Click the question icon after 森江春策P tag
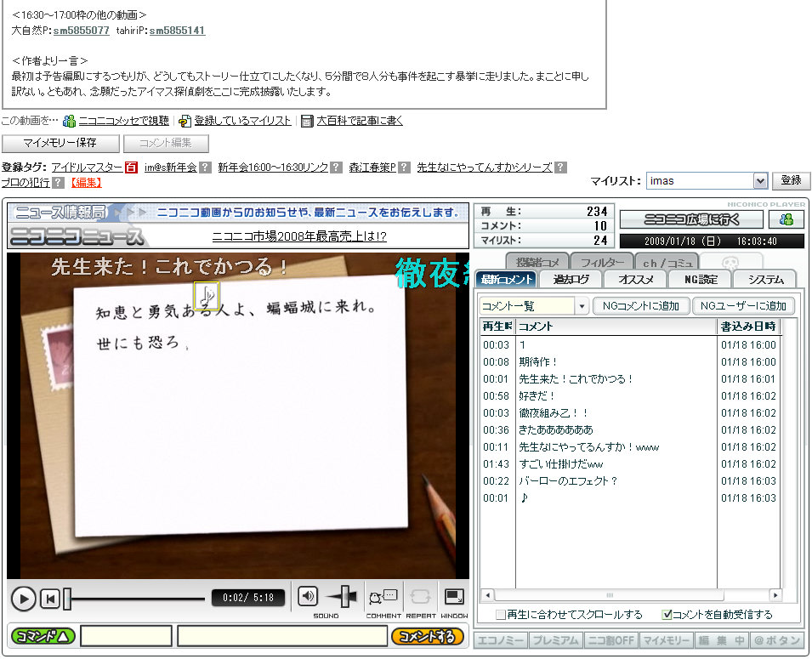 pyautogui.click(x=405, y=168)
